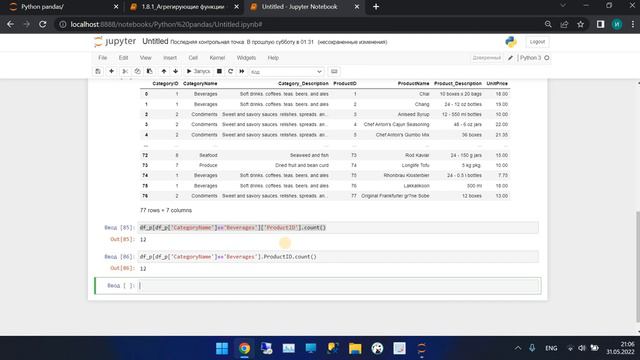Open the Chrome profile avatar
This screenshot has height=360, width=640.
[617, 24]
